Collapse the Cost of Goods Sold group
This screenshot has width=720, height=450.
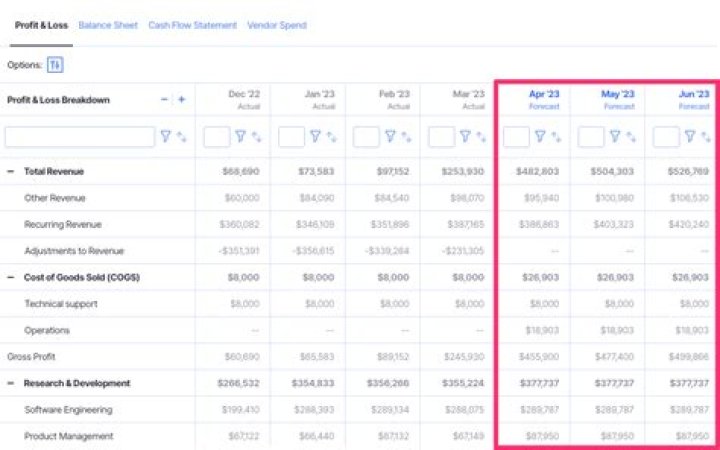(11, 277)
